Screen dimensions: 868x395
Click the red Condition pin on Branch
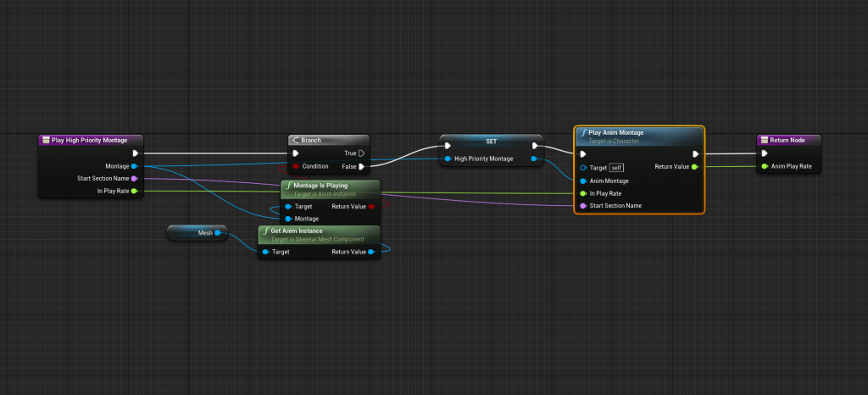click(295, 166)
